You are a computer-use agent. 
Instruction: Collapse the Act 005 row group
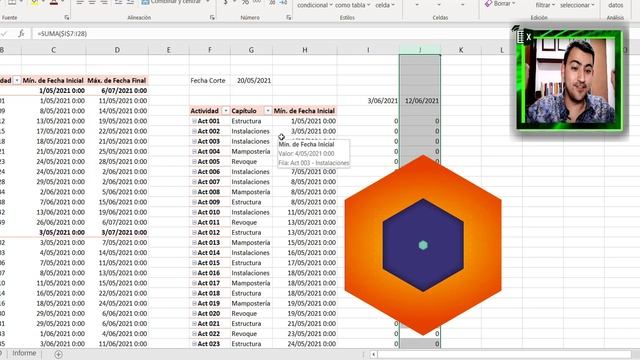[x=194, y=162]
